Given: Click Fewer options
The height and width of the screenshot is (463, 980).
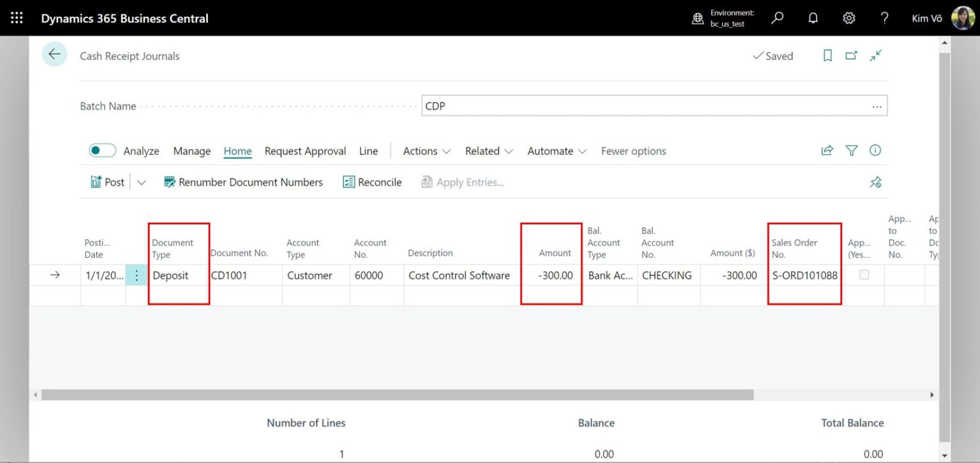Looking at the screenshot, I should (x=634, y=151).
